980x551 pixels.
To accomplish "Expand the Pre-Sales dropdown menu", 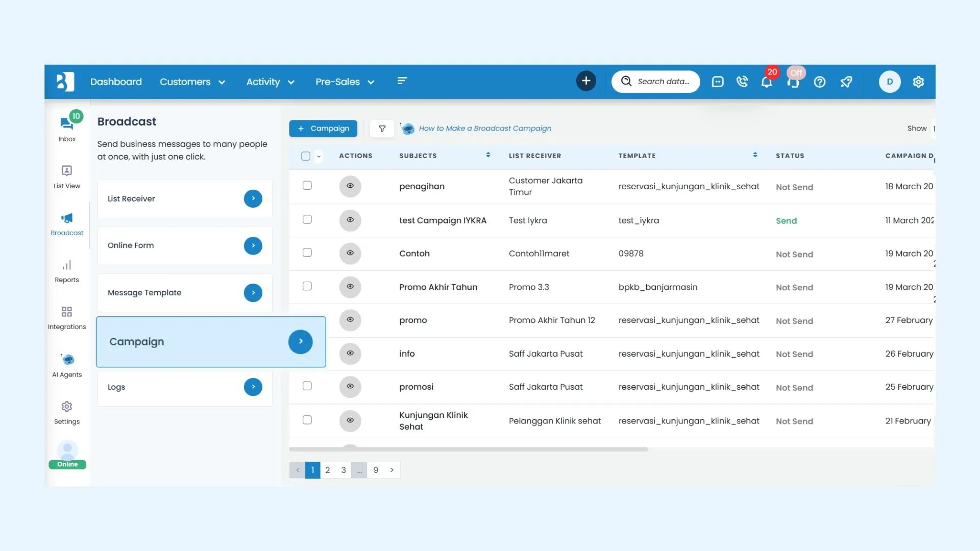I will click(345, 82).
